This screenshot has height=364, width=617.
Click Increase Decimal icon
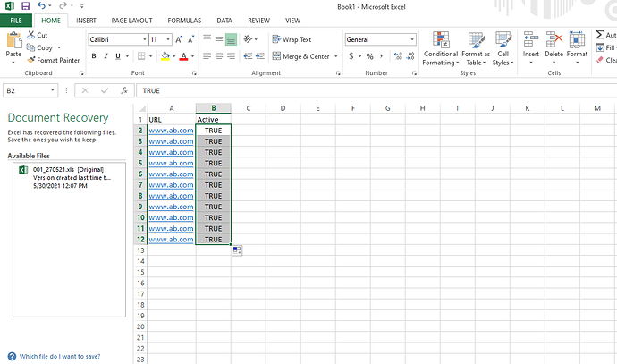[x=398, y=56]
